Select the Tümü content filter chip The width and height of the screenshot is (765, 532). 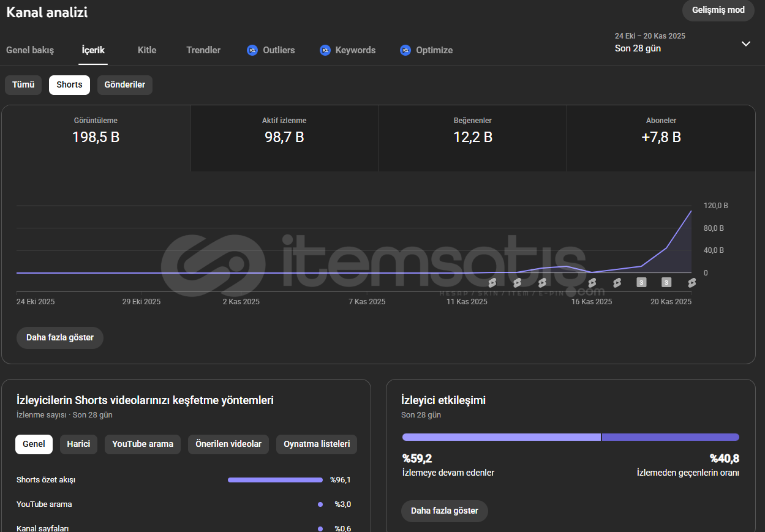click(x=23, y=85)
